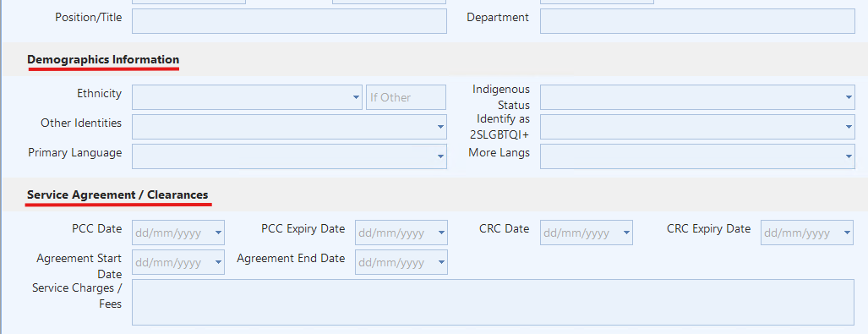Select the Service Agreement / Clearances header

coord(118,195)
